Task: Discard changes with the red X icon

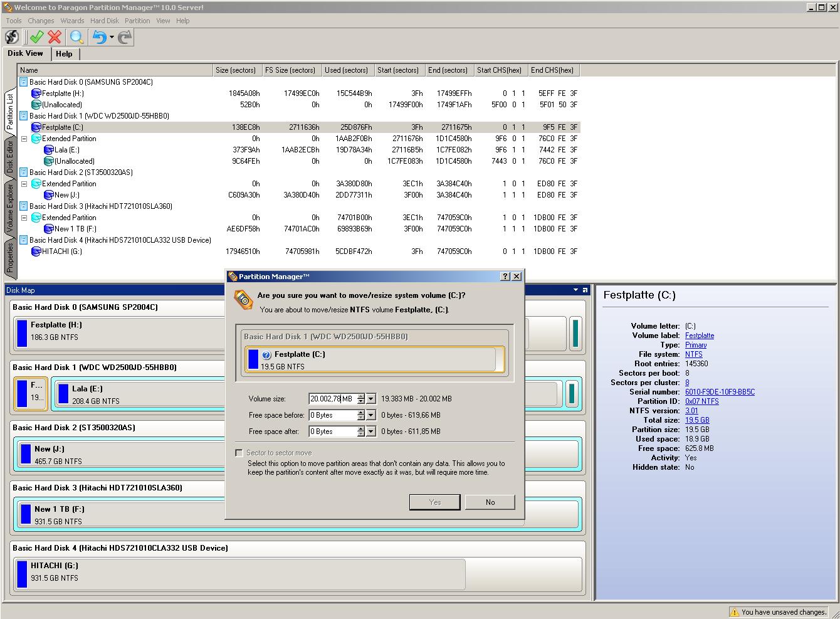Action: (55, 37)
